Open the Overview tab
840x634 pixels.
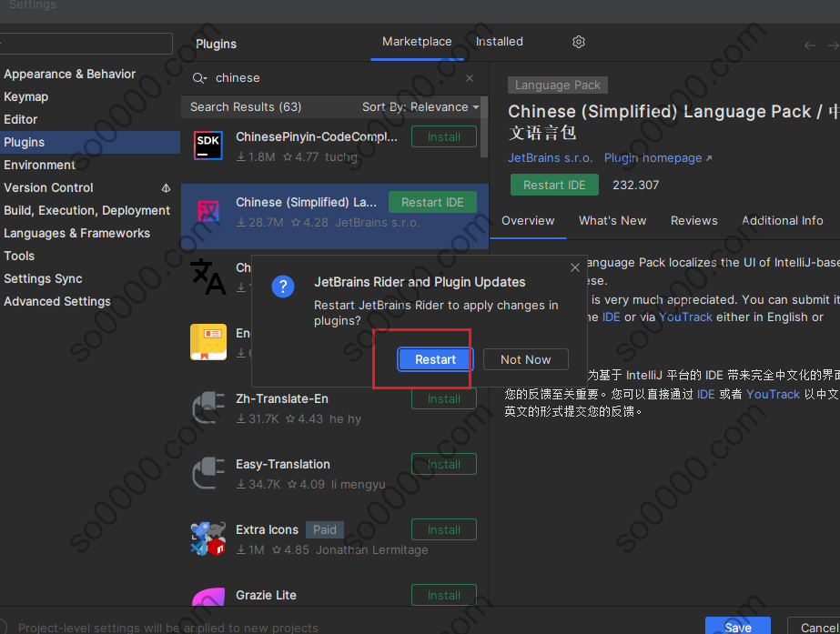pos(528,221)
